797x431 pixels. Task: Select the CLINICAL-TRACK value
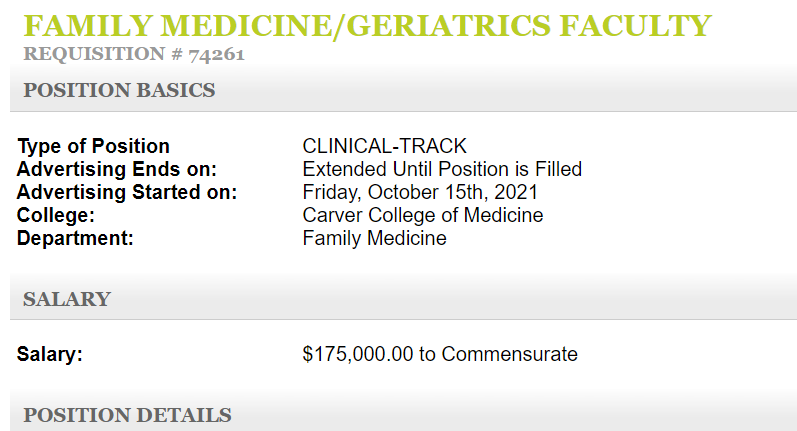384,147
